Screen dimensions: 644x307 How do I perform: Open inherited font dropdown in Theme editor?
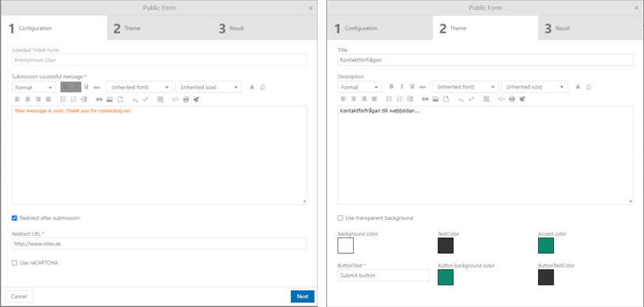click(x=465, y=87)
